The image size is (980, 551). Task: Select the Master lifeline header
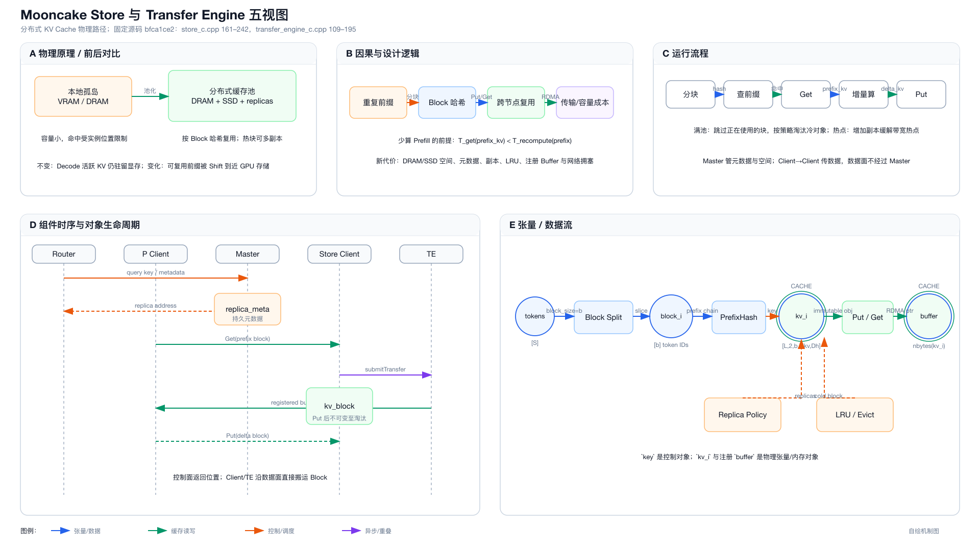click(248, 254)
